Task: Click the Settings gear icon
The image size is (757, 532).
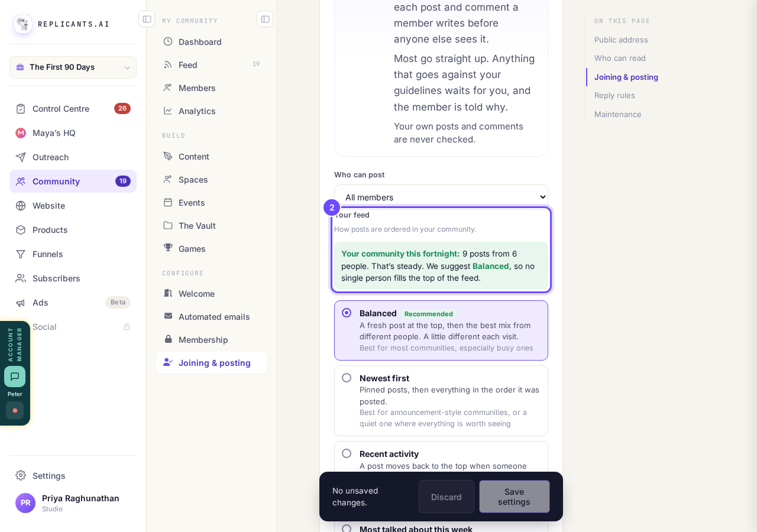Action: click(x=21, y=475)
